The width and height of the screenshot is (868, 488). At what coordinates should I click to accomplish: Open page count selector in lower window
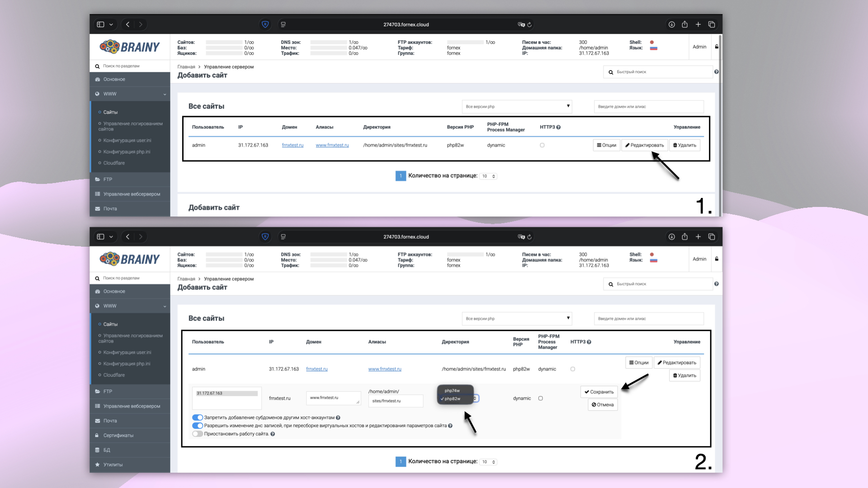(x=488, y=462)
